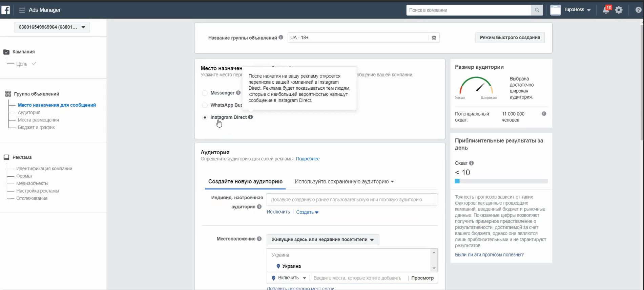Select the Instagram Direct radio button

pyautogui.click(x=205, y=117)
